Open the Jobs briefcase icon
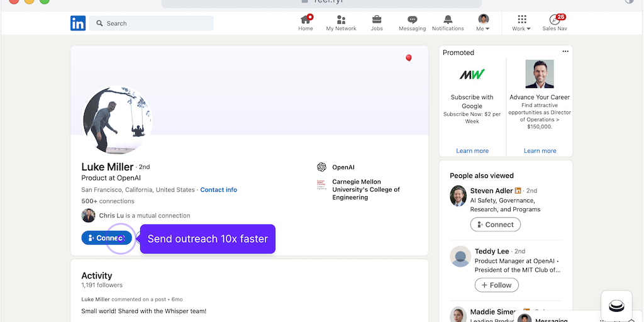This screenshot has height=322, width=644. [x=377, y=19]
